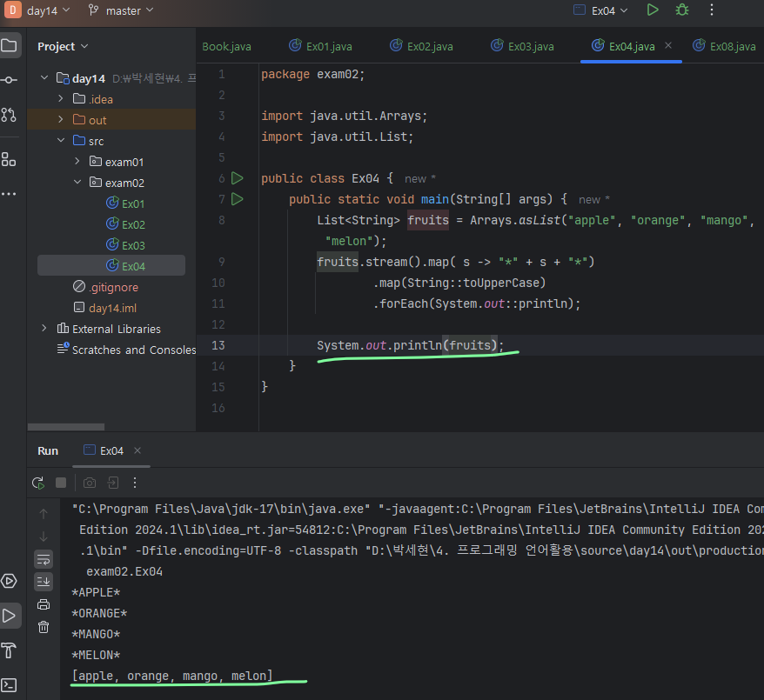Open the .gitignore file in the project tree
764x700 pixels.
[113, 287]
